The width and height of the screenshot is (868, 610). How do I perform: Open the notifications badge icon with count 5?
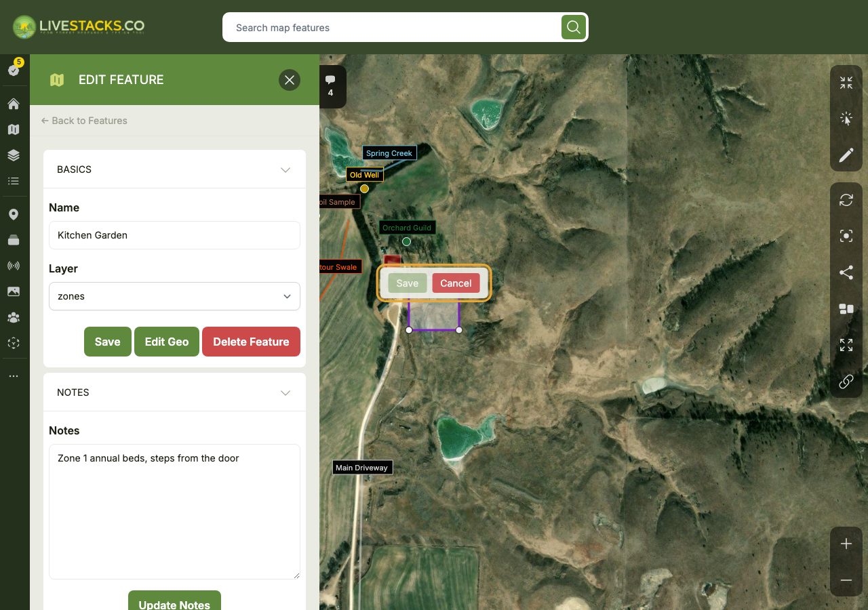pos(14,68)
